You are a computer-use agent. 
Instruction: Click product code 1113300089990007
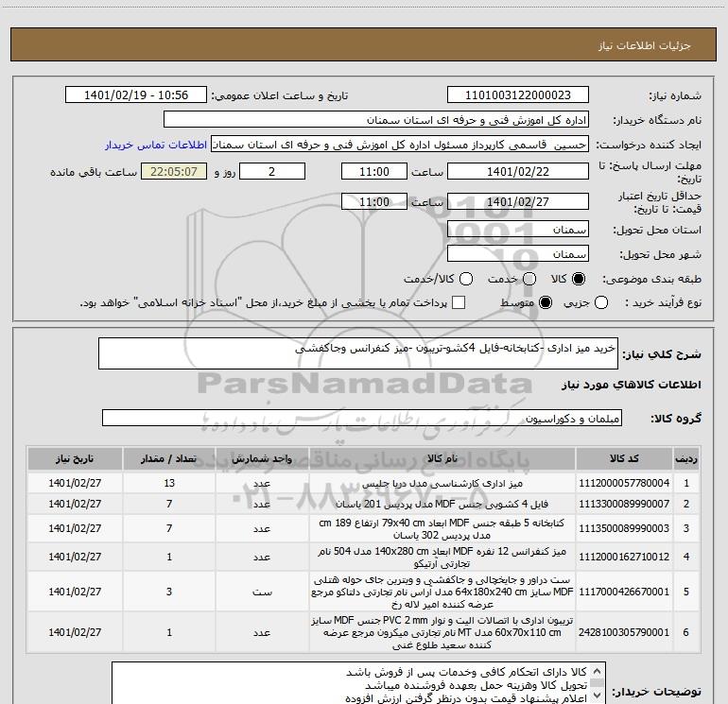[x=624, y=504]
